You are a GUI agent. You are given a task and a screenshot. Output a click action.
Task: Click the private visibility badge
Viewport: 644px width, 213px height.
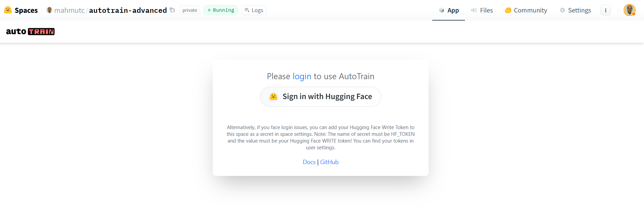pyautogui.click(x=190, y=10)
